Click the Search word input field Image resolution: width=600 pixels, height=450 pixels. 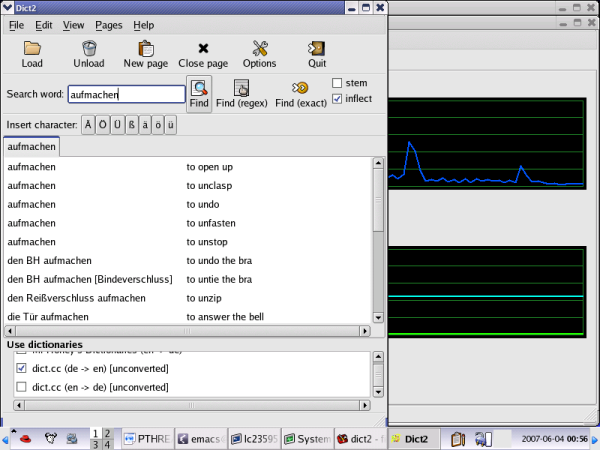[x=127, y=94]
